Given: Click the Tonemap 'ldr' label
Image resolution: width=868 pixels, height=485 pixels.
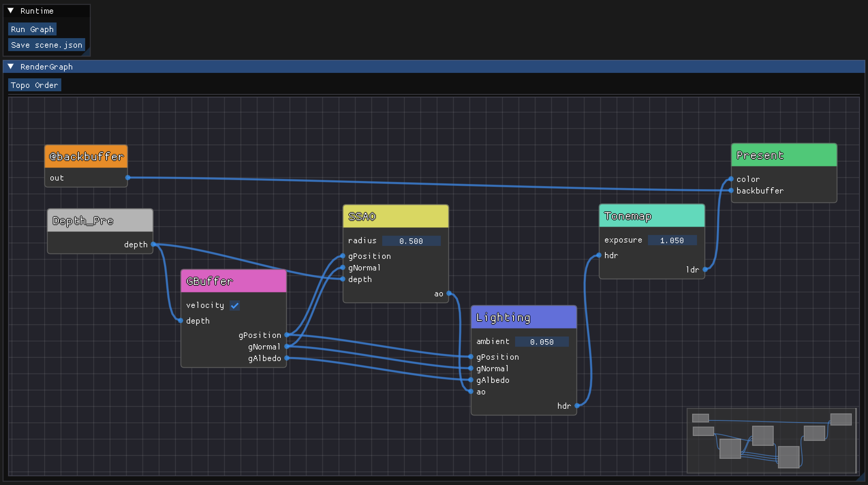Looking at the screenshot, I should (x=693, y=270).
